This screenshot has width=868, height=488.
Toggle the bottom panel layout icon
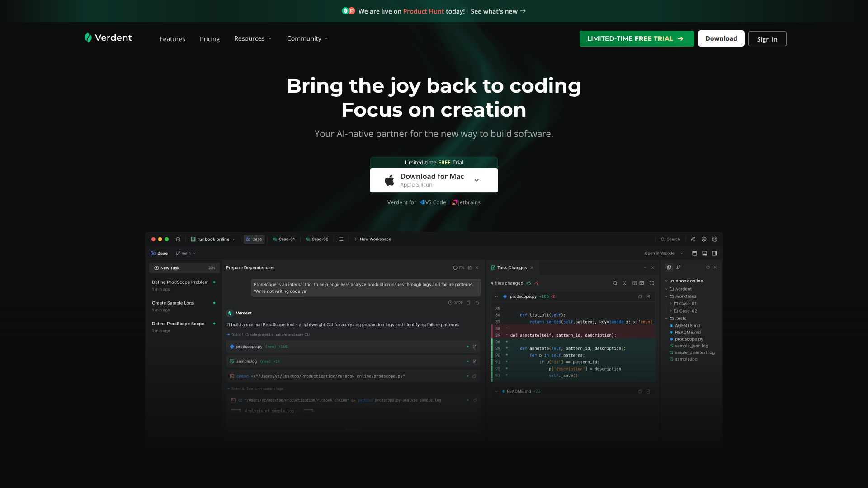[x=704, y=253]
